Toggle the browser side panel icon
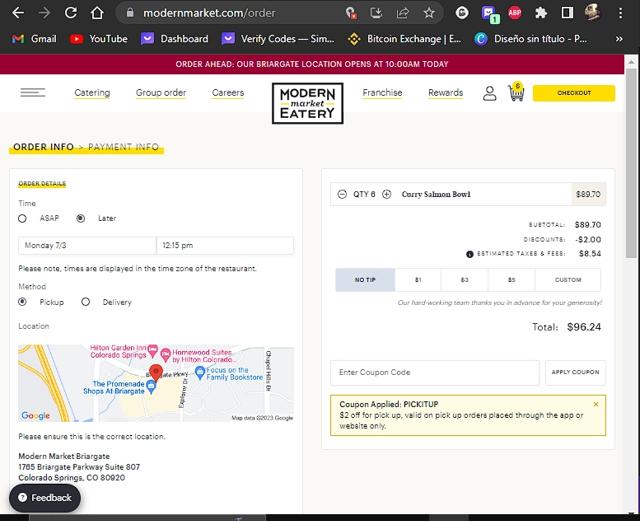640x521 pixels. coord(567,13)
